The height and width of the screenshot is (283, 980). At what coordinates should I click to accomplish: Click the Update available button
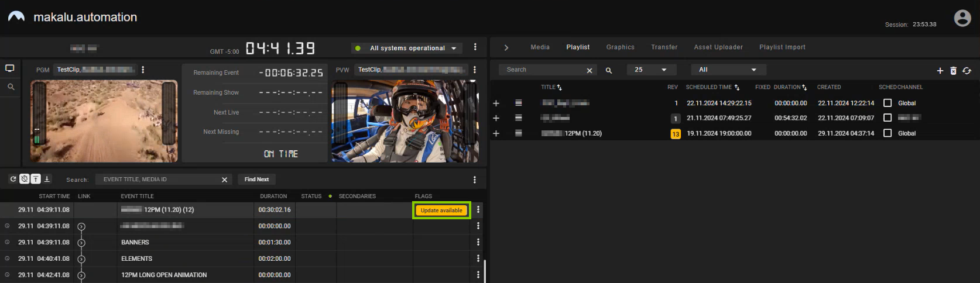(x=441, y=210)
